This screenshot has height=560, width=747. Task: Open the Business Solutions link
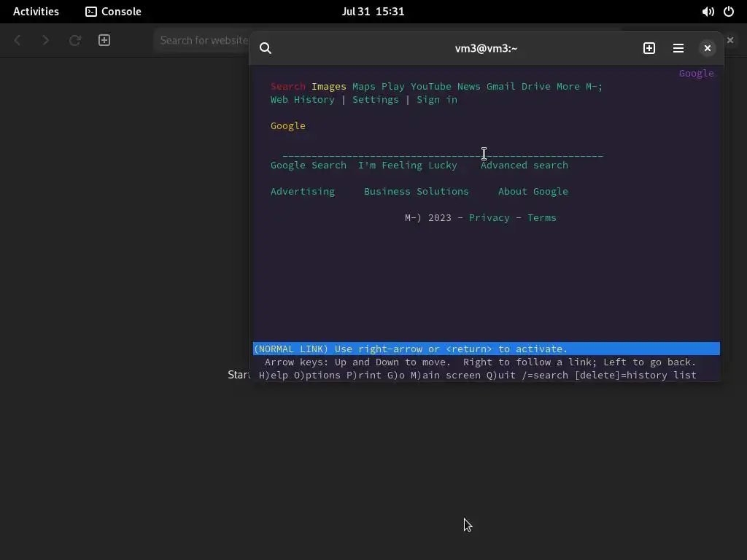[x=417, y=192]
